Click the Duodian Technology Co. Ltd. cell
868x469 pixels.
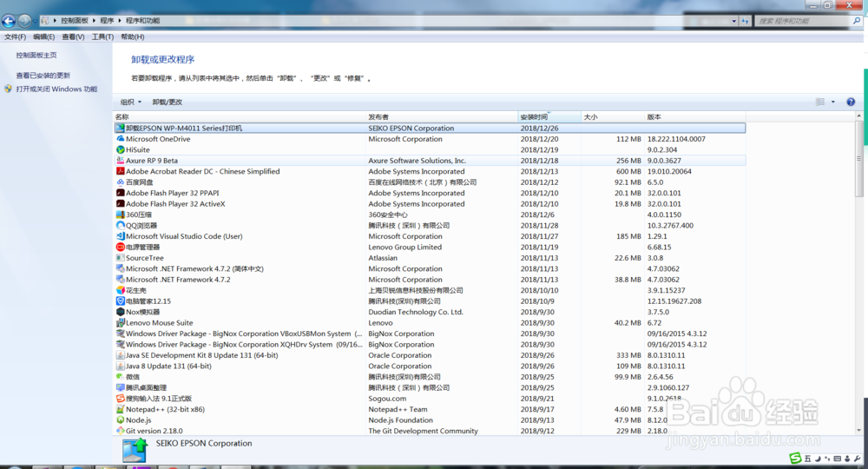coord(416,312)
